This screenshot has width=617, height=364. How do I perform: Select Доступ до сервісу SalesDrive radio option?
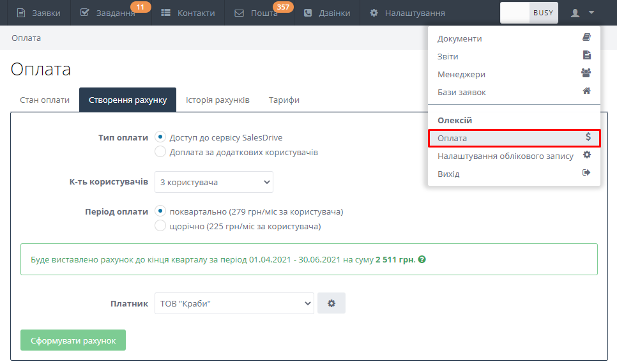(x=161, y=137)
